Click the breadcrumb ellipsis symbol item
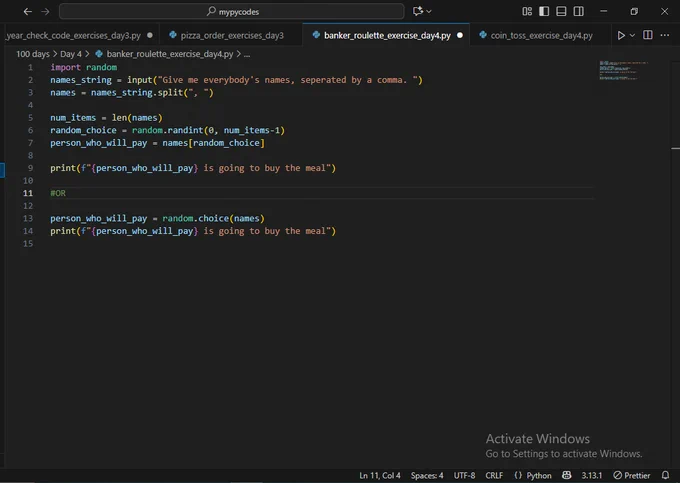680x483 pixels. click(x=247, y=55)
